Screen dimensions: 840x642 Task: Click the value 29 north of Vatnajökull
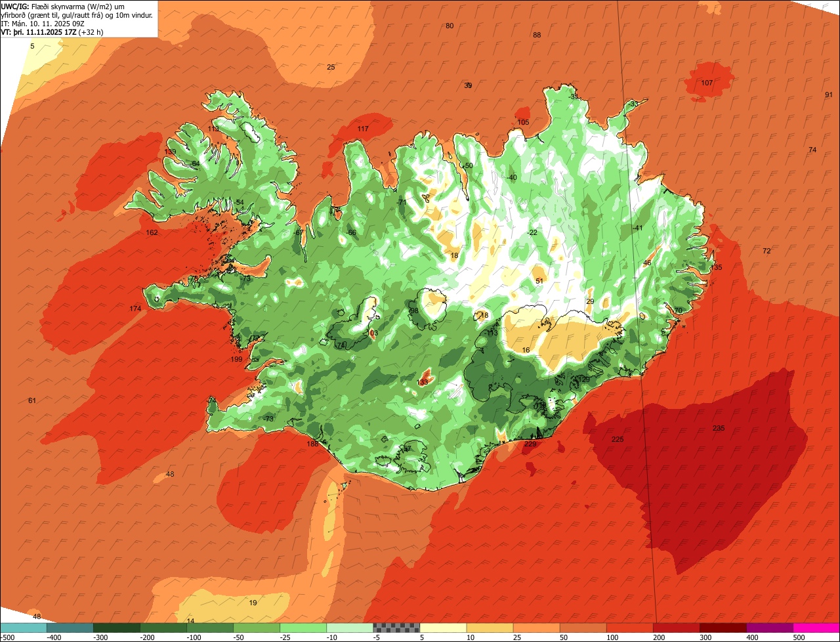590,301
